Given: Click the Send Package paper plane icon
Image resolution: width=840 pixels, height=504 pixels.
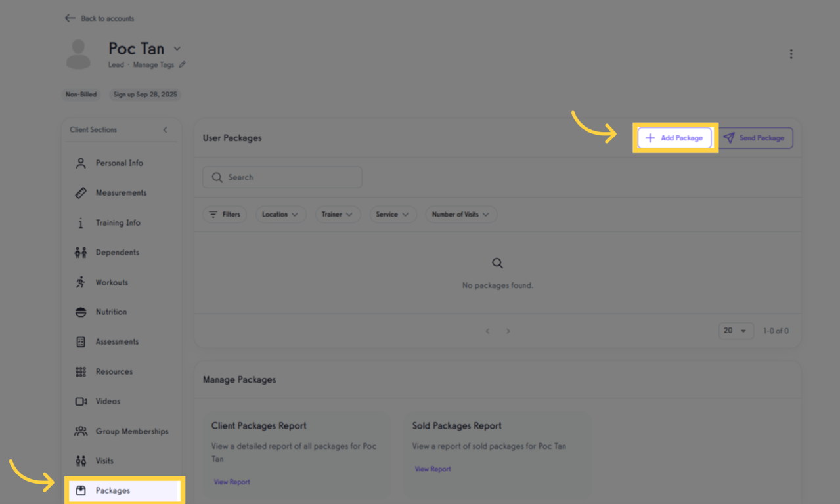Looking at the screenshot, I should click(730, 138).
